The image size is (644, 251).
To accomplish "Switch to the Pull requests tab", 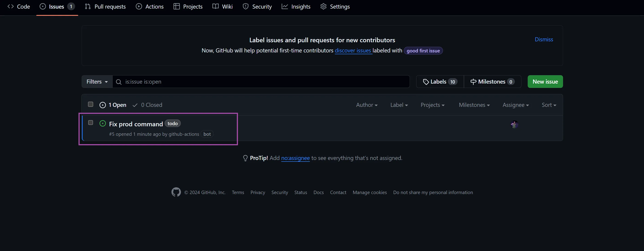I will pos(105,7).
